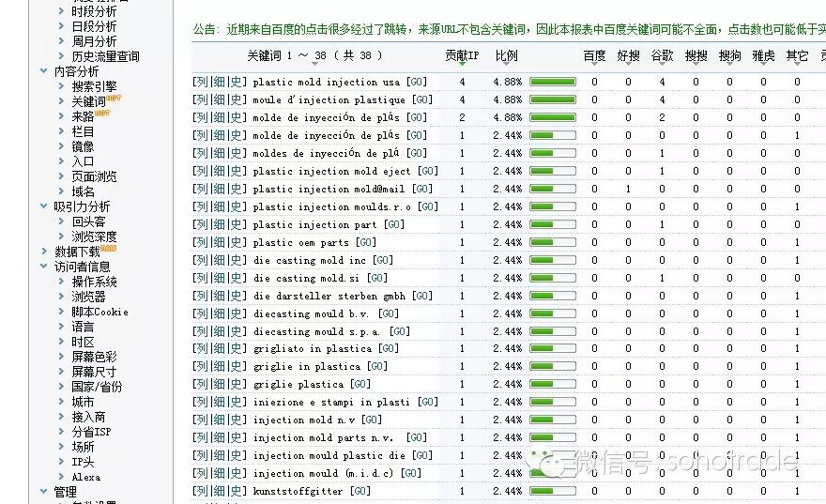Image resolution: width=826 pixels, height=504 pixels.
Task: Open 脚本Cookie visitor info
Action: (x=99, y=312)
